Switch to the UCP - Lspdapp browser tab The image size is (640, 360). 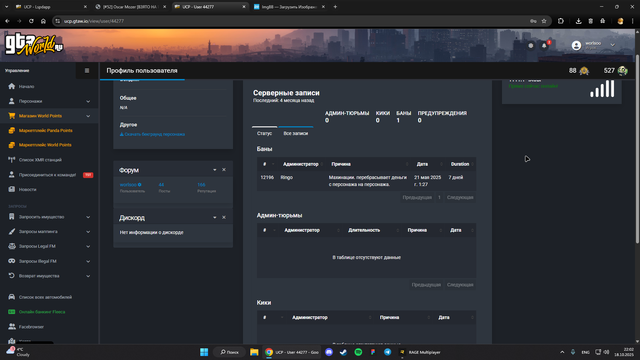point(51,7)
